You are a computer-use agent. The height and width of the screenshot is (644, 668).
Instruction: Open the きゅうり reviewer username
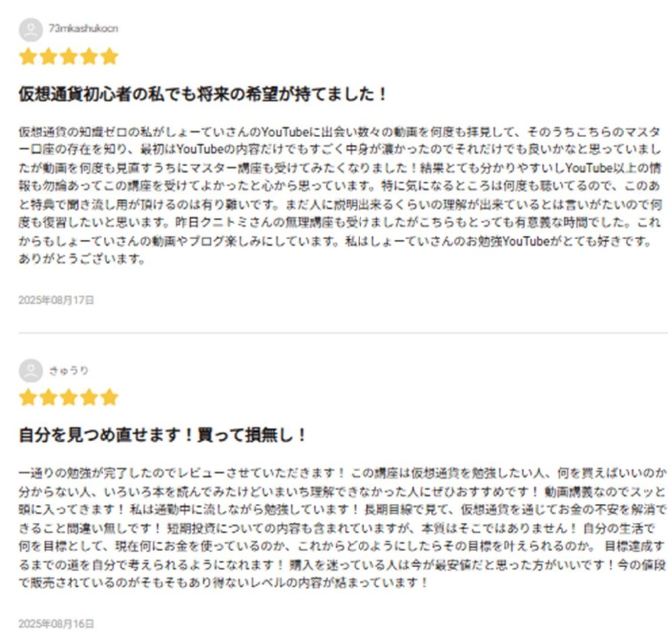tap(69, 371)
